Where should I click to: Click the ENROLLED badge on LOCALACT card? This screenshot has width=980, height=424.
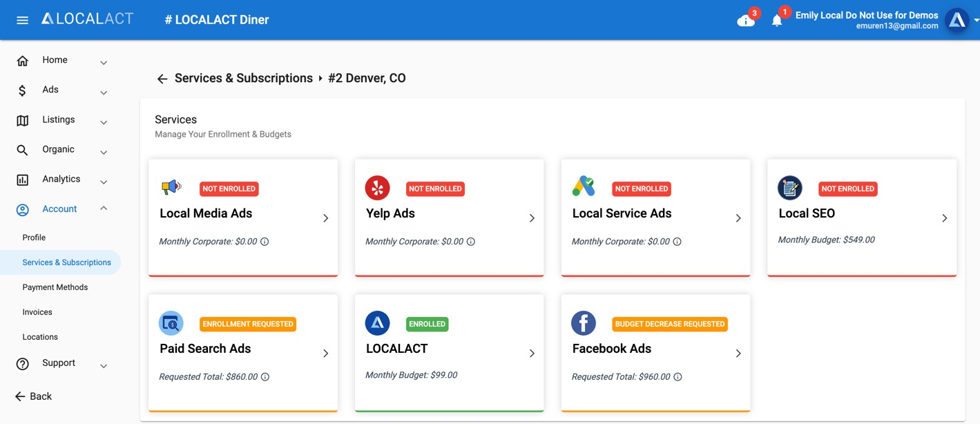click(427, 324)
